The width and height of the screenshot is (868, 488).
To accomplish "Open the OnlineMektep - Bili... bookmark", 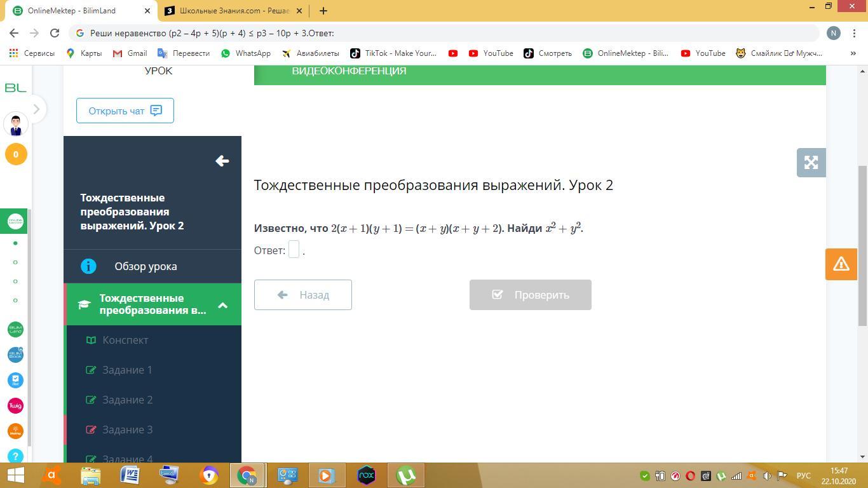I will 626,53.
